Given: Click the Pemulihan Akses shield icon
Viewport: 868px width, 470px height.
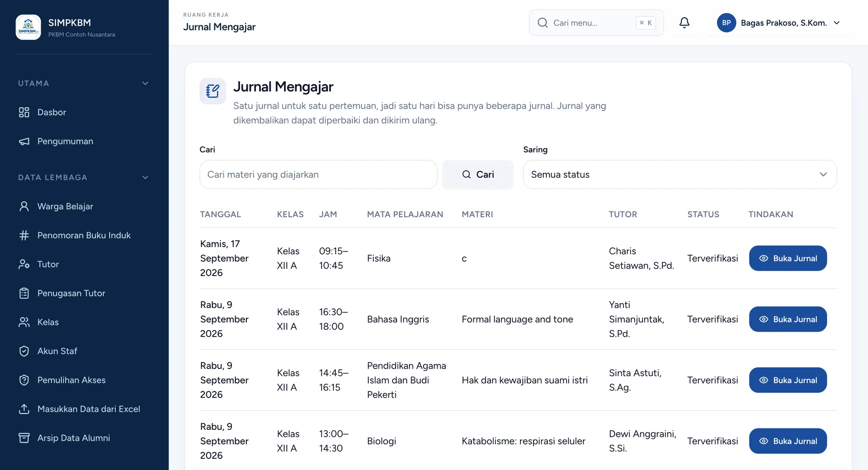Looking at the screenshot, I should point(24,380).
